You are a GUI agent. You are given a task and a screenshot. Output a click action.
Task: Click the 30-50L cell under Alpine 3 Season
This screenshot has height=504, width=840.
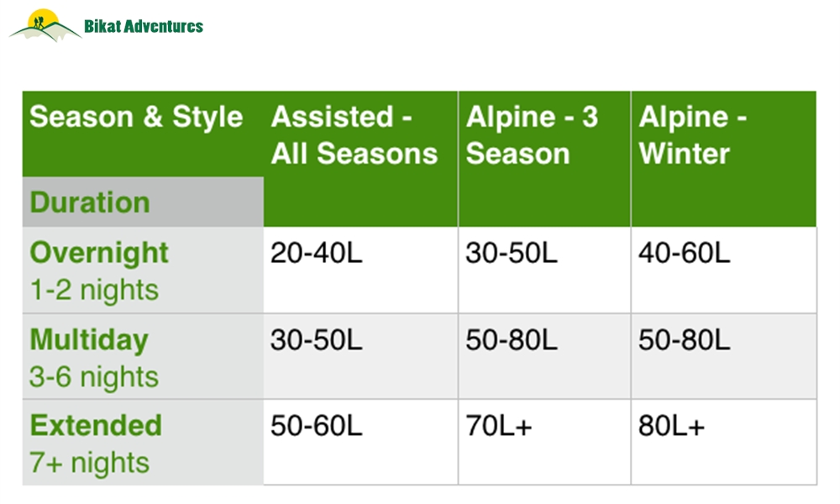click(544, 270)
